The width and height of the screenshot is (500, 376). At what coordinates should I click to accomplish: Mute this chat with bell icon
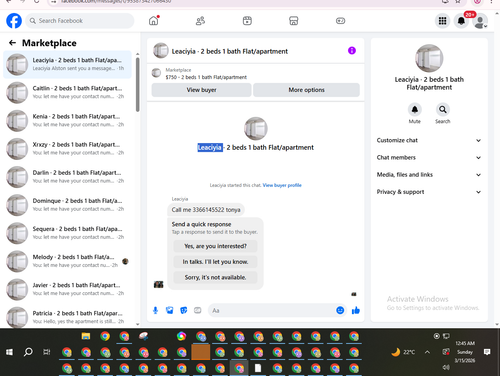coord(415,109)
